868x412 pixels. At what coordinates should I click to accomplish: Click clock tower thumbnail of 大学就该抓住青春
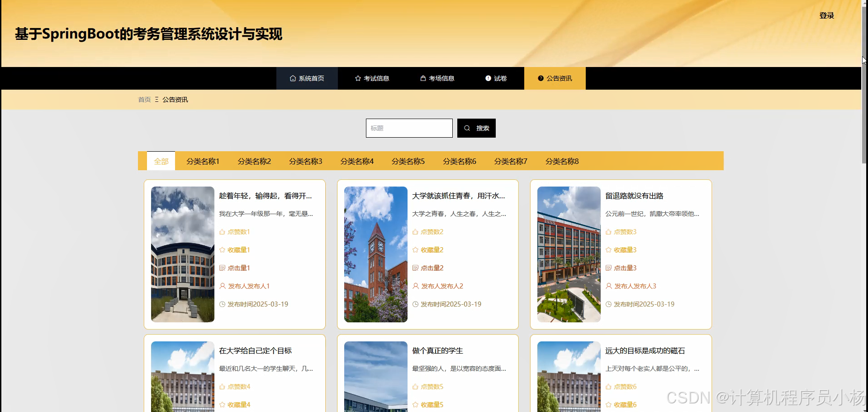tap(376, 254)
